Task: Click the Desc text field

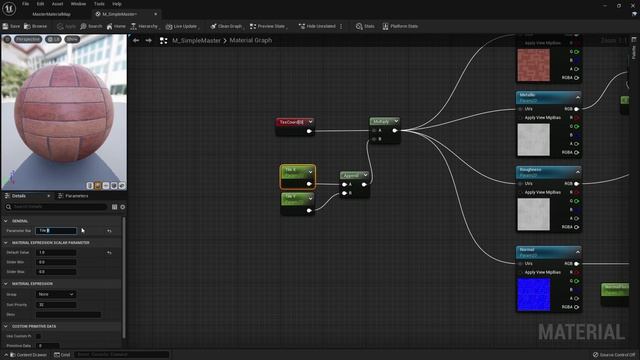Action: point(68,315)
